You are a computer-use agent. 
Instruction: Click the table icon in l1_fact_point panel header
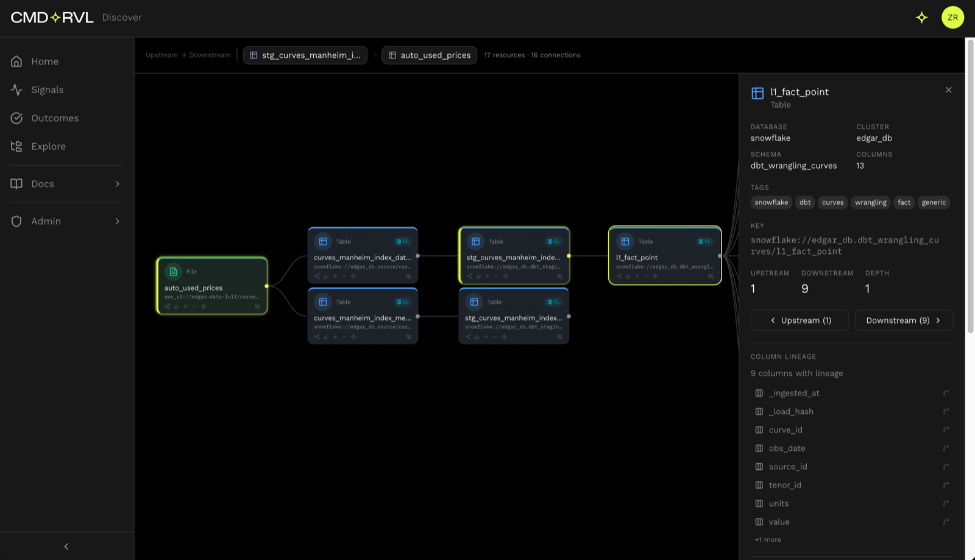click(x=757, y=93)
